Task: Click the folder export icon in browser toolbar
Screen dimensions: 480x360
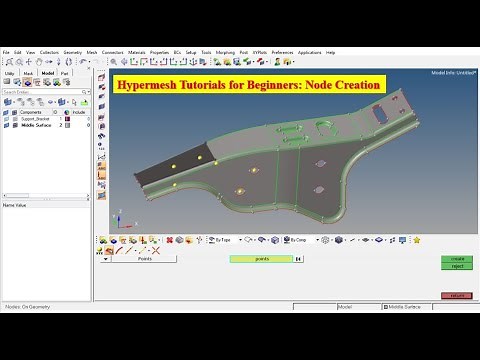Action: tap(85, 102)
